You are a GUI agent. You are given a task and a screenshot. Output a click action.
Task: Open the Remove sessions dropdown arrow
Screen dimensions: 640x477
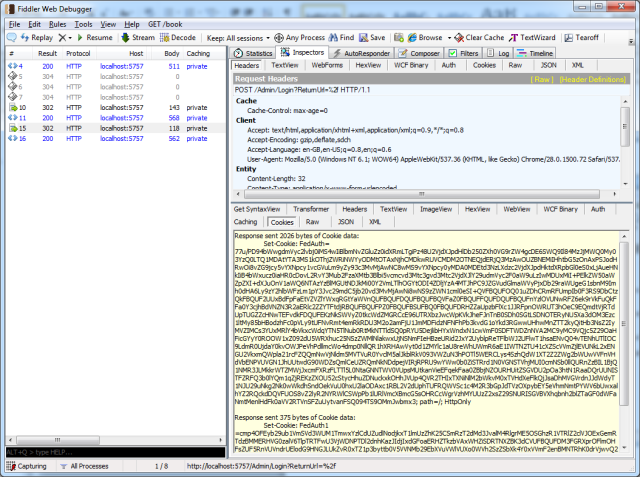[x=70, y=38]
